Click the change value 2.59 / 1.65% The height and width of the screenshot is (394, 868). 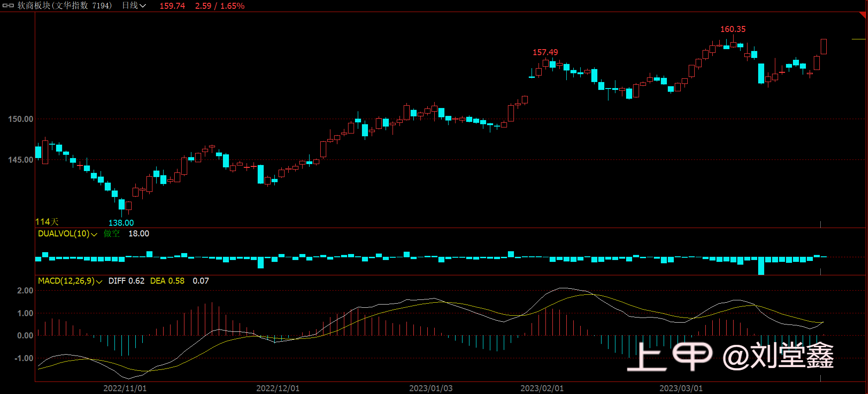point(220,6)
